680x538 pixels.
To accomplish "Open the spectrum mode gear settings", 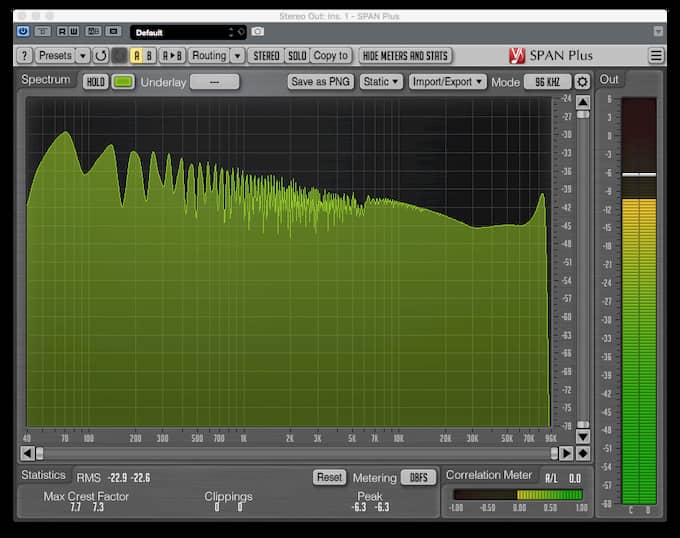I will [582, 82].
